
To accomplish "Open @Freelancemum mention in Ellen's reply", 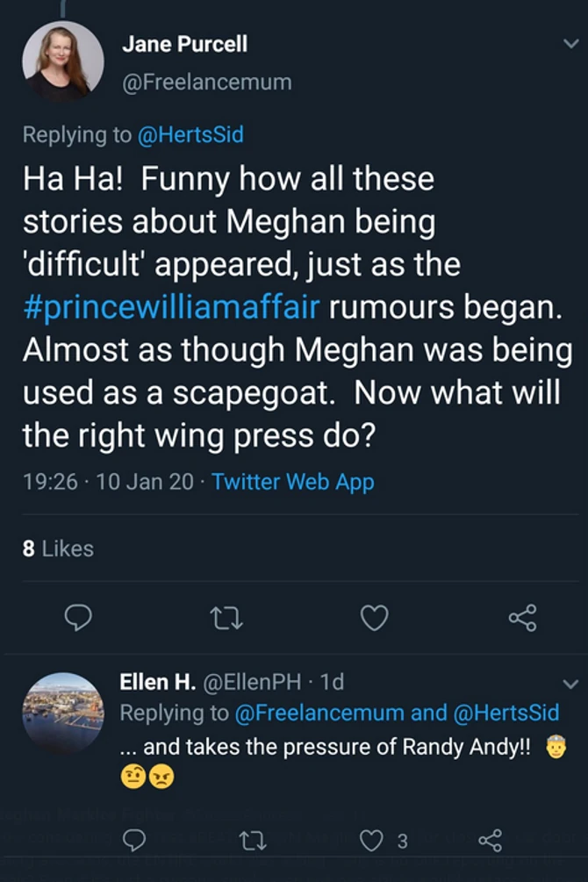I will coord(319,713).
